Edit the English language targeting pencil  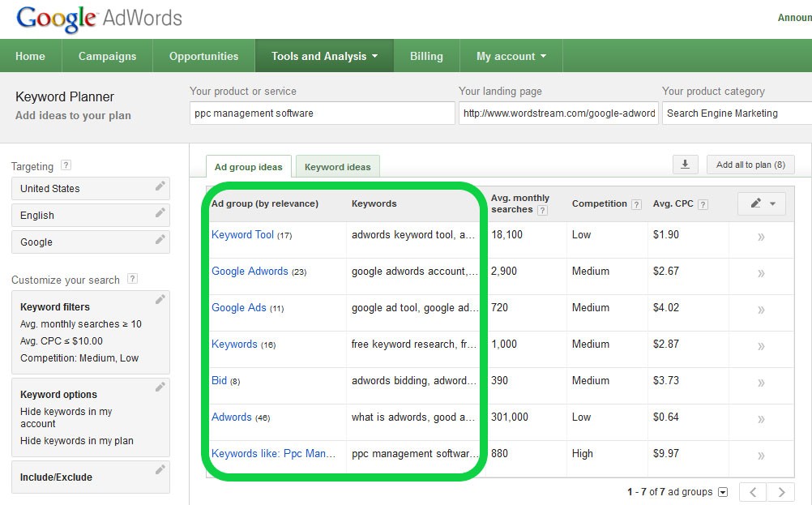click(160, 213)
